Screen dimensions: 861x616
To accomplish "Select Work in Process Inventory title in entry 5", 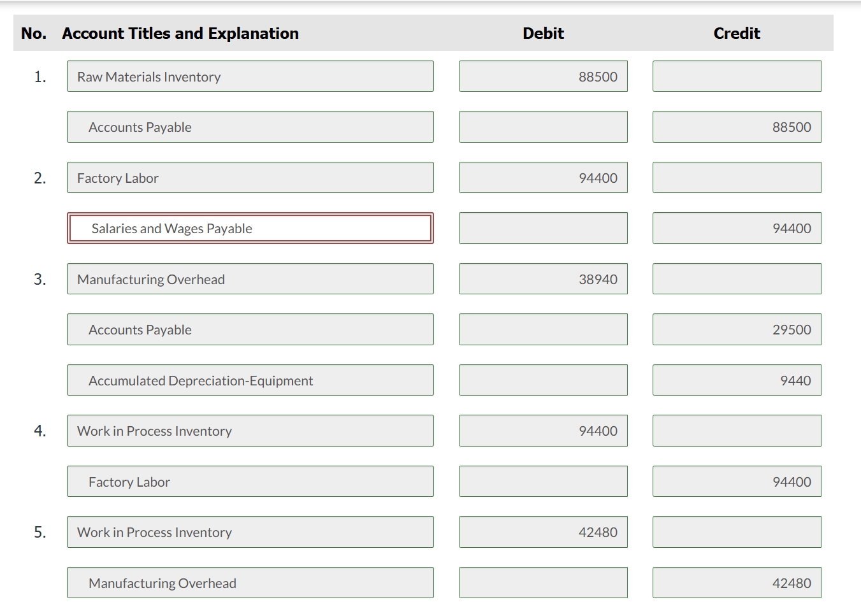I will pyautogui.click(x=250, y=532).
